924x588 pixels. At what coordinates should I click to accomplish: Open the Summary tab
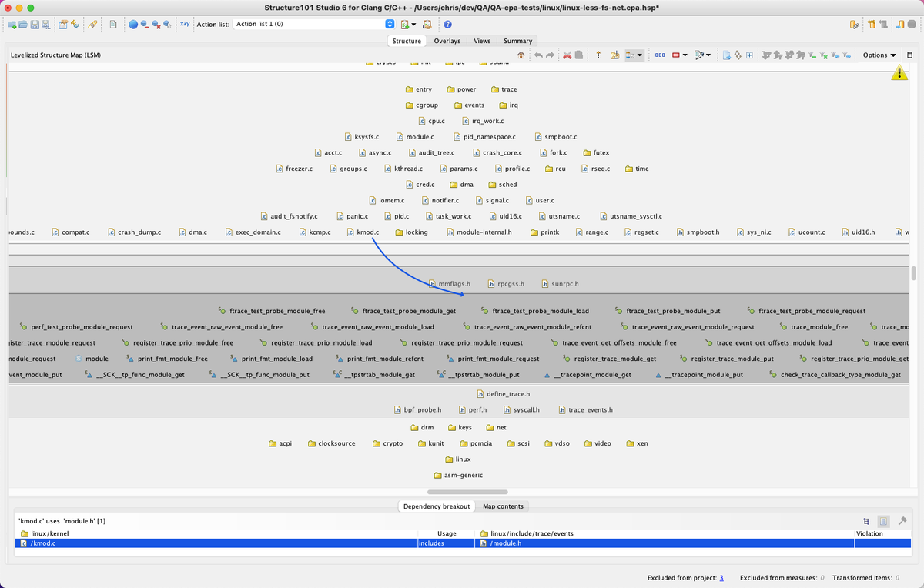pyautogui.click(x=517, y=41)
